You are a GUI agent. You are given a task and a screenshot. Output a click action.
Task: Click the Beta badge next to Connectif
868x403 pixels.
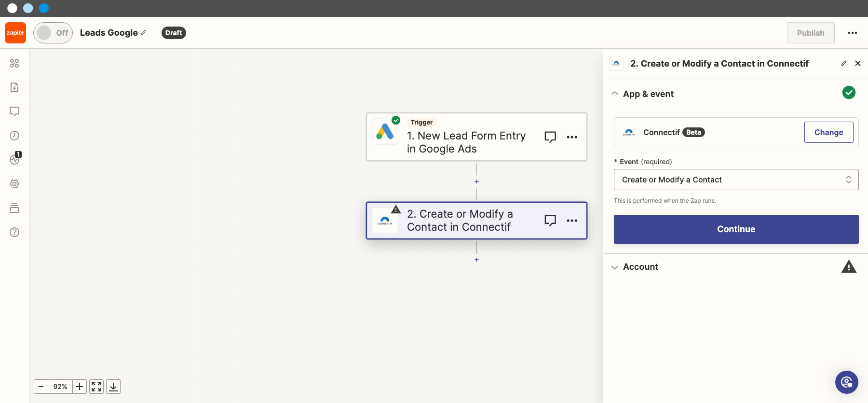click(693, 132)
